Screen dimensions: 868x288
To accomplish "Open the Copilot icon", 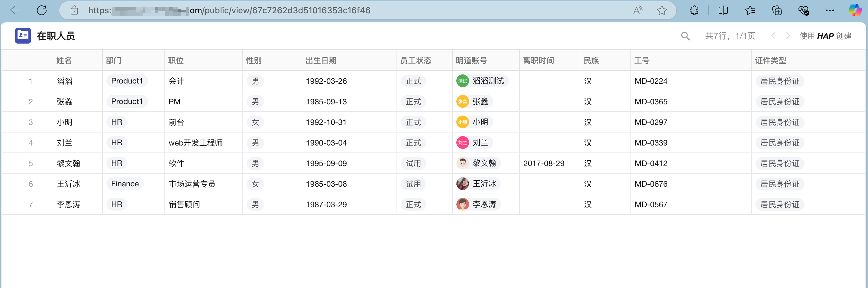I will 854,11.
